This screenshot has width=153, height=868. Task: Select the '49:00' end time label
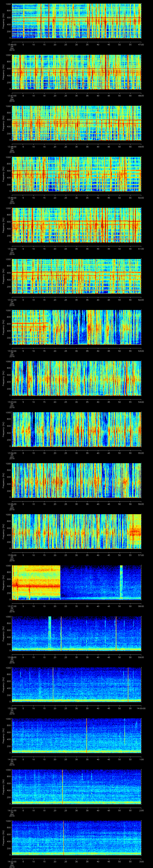(141, 147)
